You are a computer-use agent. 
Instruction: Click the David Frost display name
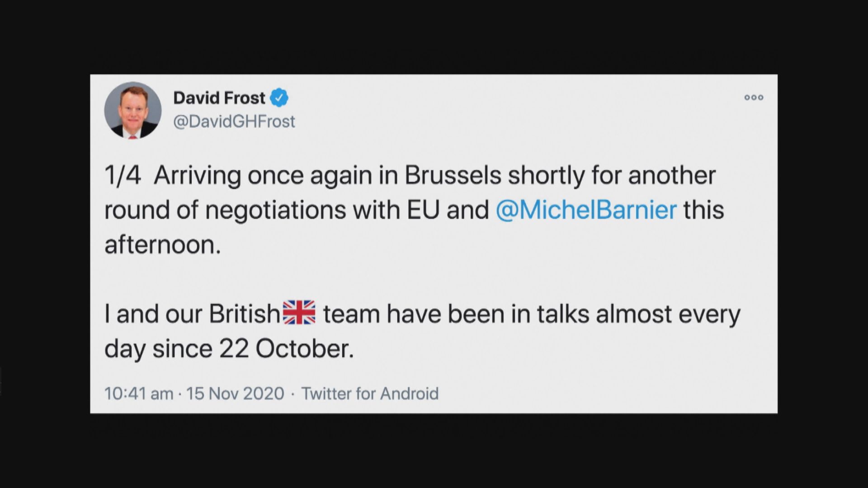click(x=219, y=98)
